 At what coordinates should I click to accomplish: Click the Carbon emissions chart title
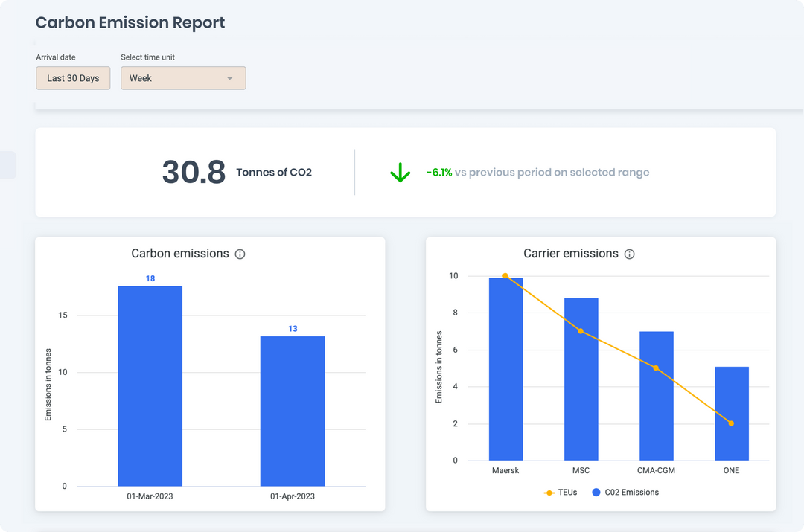point(180,253)
